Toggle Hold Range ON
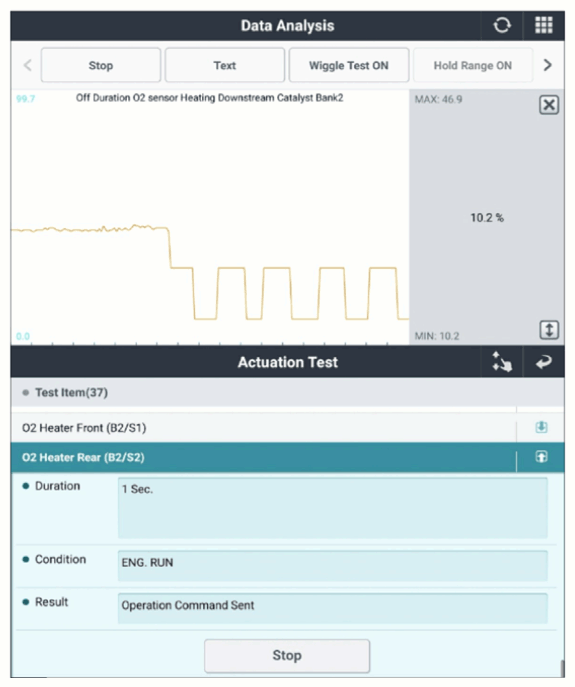The image size is (575, 687). coord(472,65)
